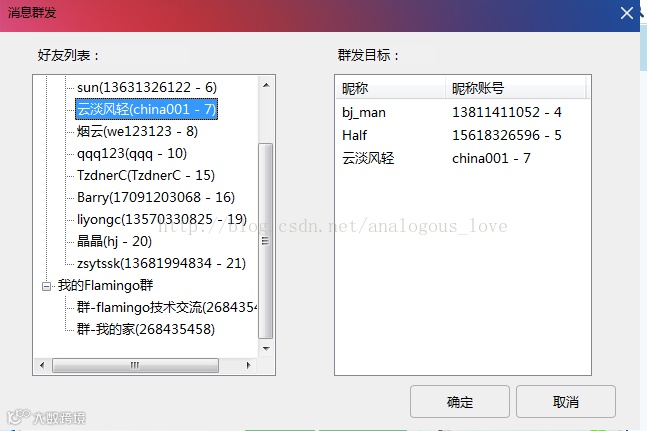Select group 群-我的家(268435458)
This screenshot has width=647, height=431.
146,329
